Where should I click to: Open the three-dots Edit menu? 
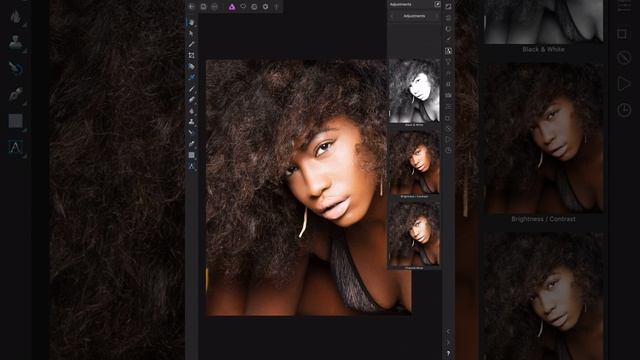[214, 7]
